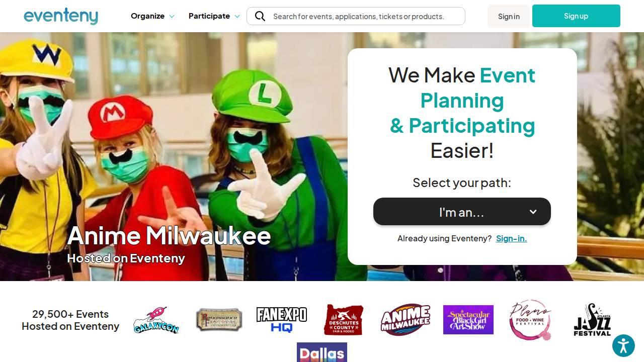Open the "I'm an..." path dropdown
This screenshot has height=362, width=644.
[462, 212]
